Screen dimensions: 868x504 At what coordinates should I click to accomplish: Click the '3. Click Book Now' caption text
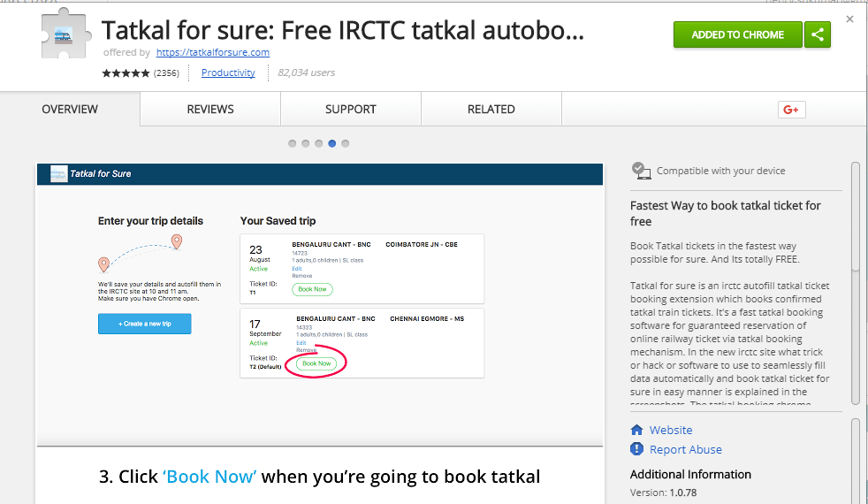[x=319, y=477]
